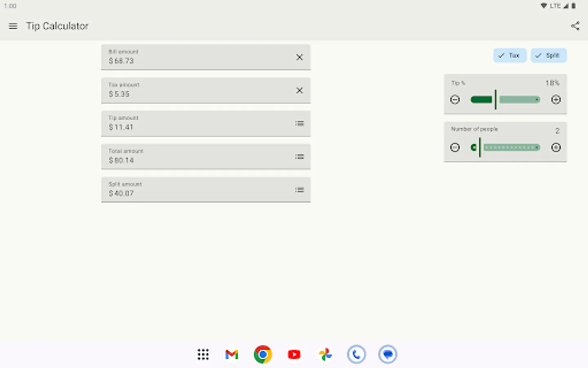This screenshot has width=588, height=368.
Task: Disable the Split option chip
Action: [548, 55]
